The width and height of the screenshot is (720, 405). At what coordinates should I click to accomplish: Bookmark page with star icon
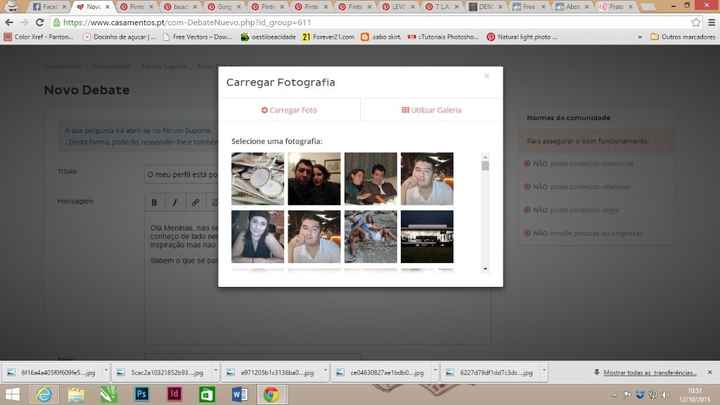click(x=696, y=22)
